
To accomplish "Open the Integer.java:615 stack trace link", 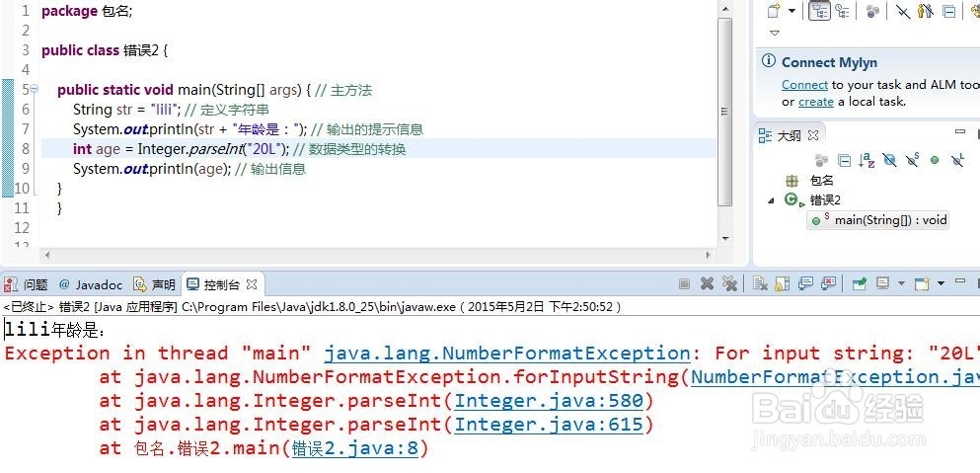I will pyautogui.click(x=549, y=425).
